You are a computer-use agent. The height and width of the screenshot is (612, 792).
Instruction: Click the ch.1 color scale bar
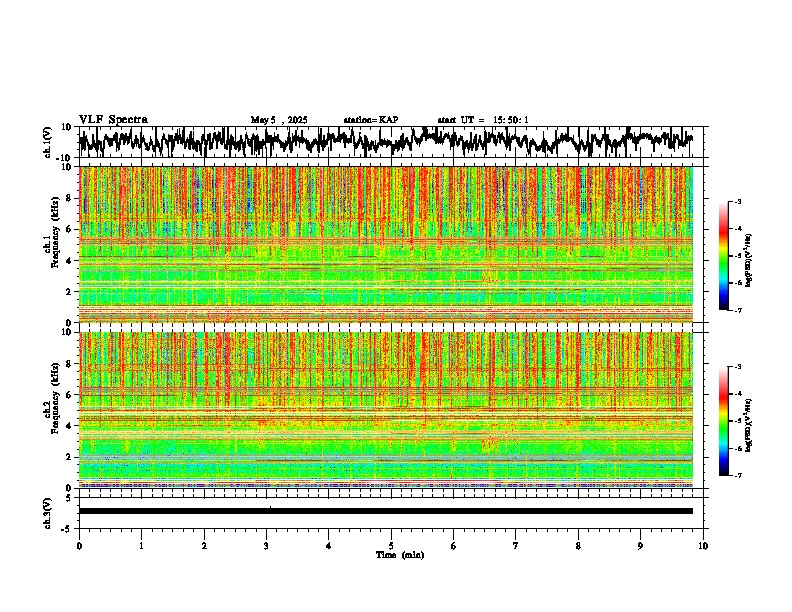pos(723,256)
